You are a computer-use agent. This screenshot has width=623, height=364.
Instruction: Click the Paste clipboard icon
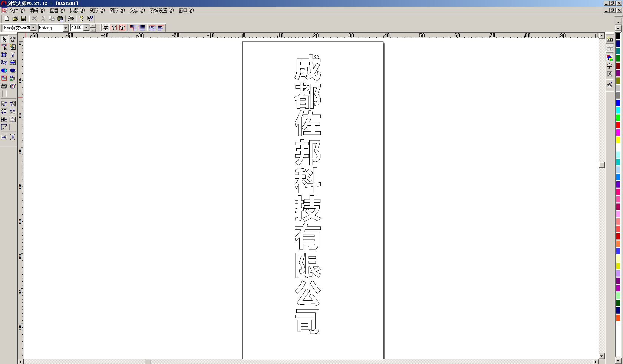click(60, 19)
